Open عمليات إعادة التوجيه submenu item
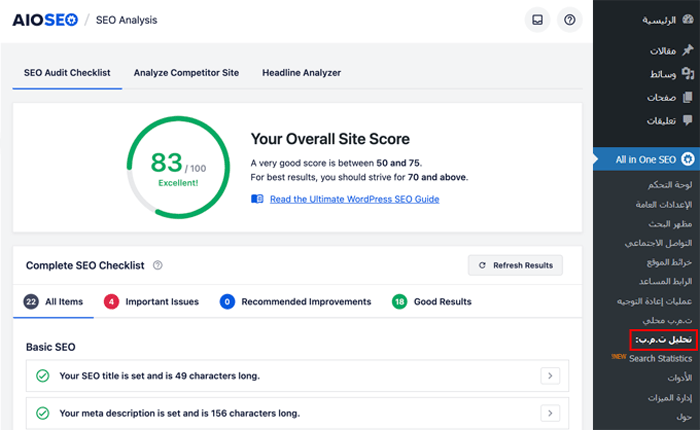Image resolution: width=700 pixels, height=430 pixels. click(x=654, y=301)
